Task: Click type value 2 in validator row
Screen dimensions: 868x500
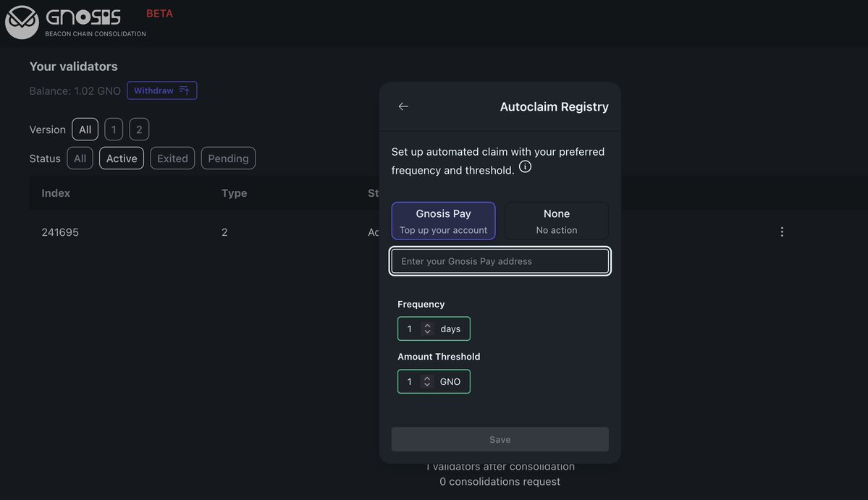Action: click(x=224, y=232)
